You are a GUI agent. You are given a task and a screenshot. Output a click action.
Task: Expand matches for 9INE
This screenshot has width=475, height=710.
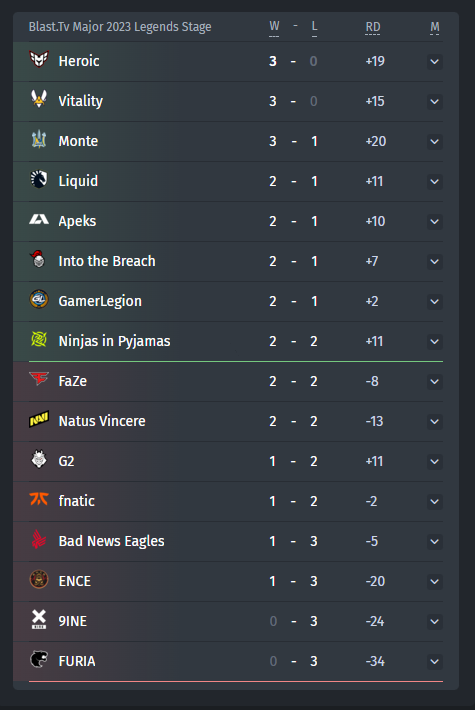pyautogui.click(x=435, y=622)
